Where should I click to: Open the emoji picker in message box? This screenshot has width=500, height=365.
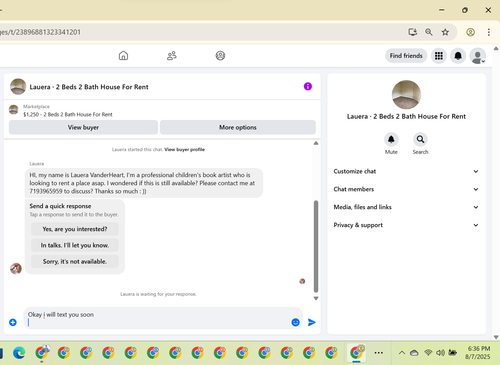[x=295, y=322]
